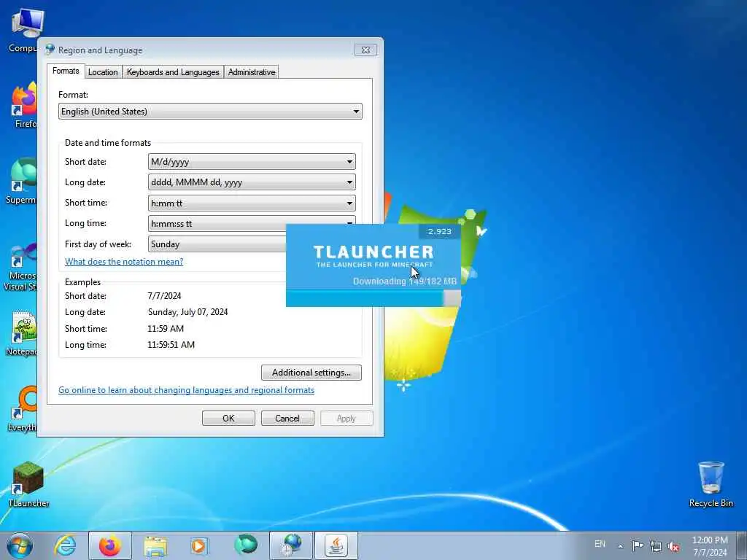Image resolution: width=747 pixels, height=560 pixels.
Task: Click the muted volume tray icon
Action: point(673,547)
